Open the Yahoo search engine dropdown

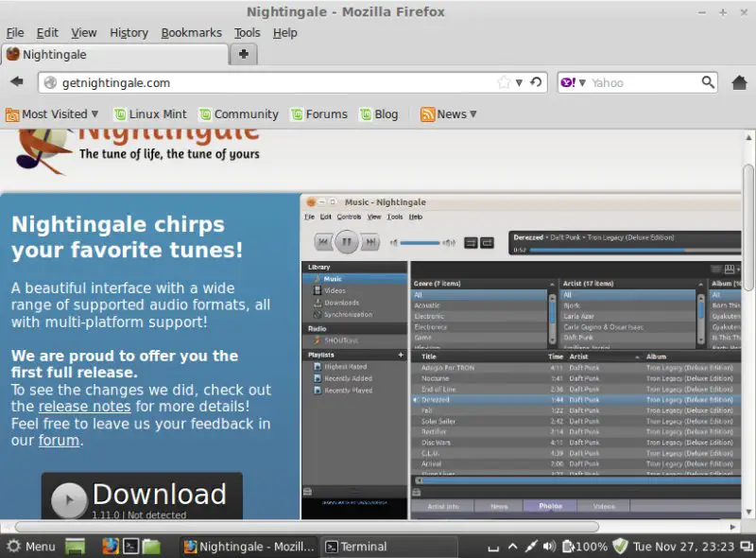(x=573, y=82)
